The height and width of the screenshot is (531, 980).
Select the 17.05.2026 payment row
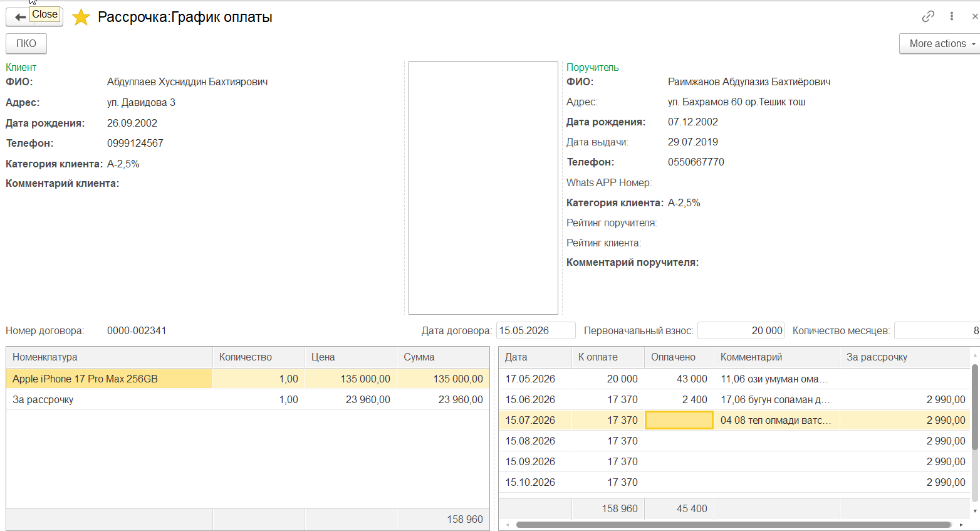coord(734,379)
